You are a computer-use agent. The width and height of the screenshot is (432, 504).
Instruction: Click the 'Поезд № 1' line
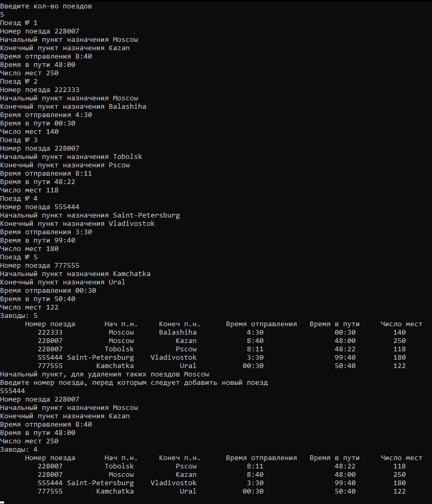point(19,23)
